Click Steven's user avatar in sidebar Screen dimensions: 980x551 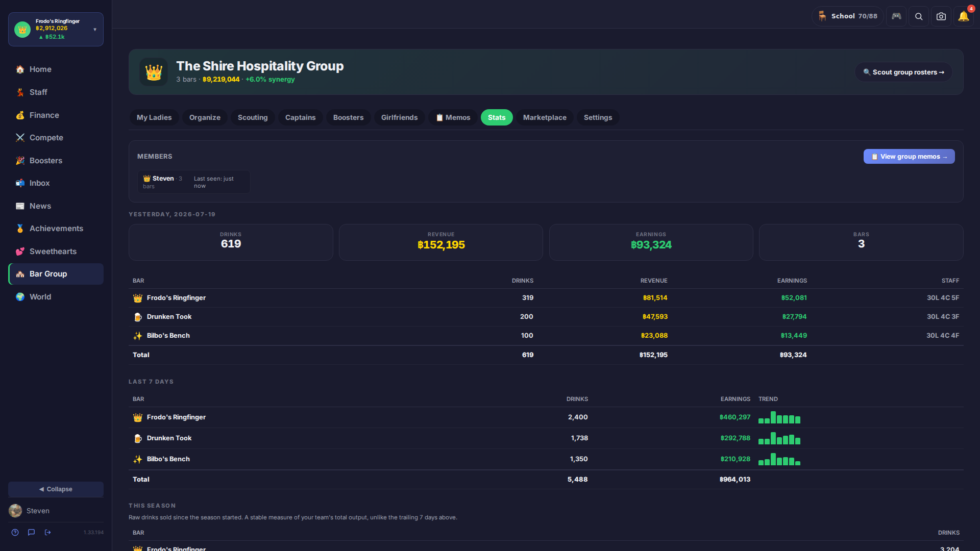(x=15, y=511)
